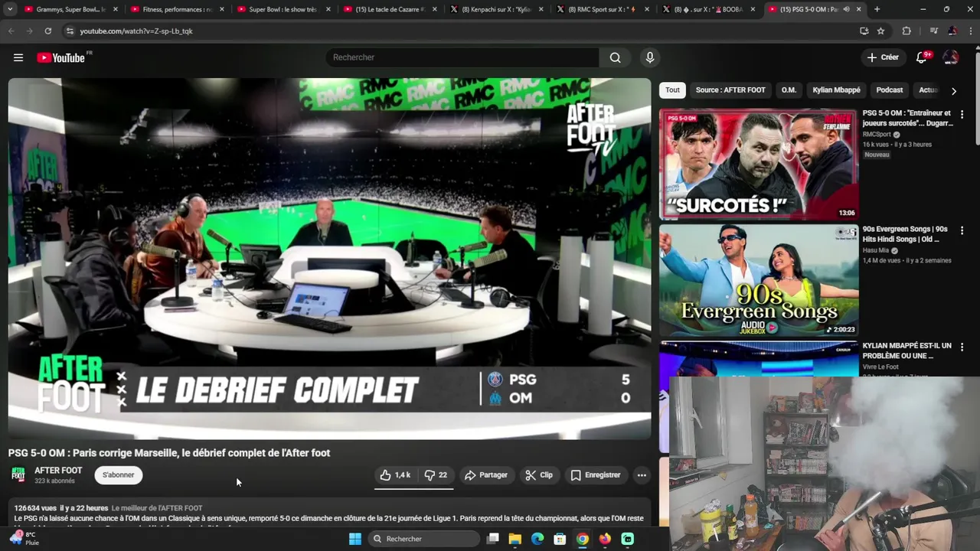Click in the YouTube Rechercher search box

[463, 57]
